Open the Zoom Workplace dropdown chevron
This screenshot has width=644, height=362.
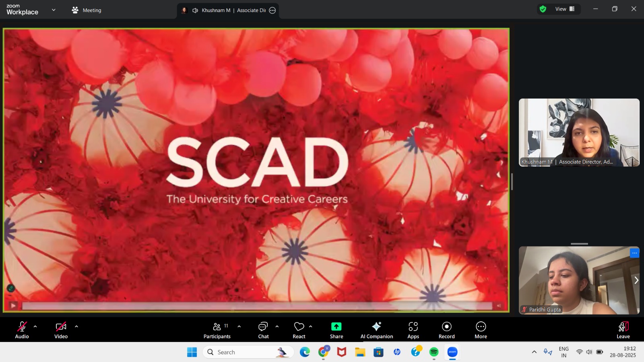(54, 10)
